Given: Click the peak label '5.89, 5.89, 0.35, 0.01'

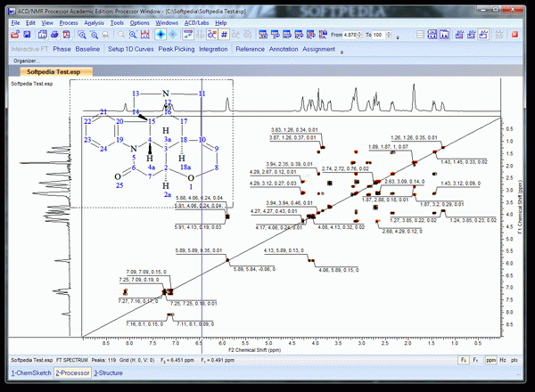Looking at the screenshot, I should pyautogui.click(x=199, y=250).
